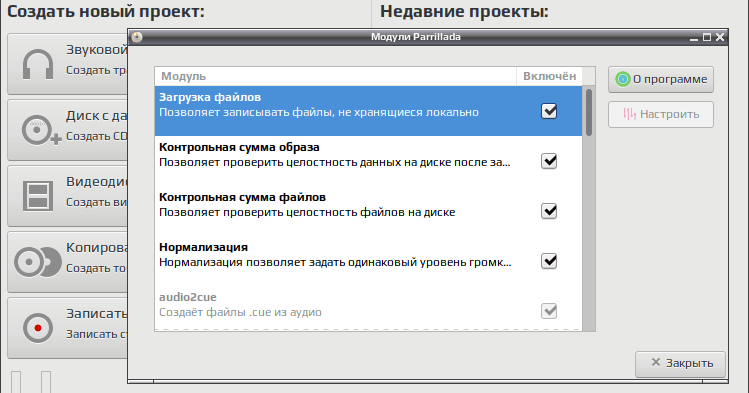Maximize the Модули Parrillada dialog

[707, 37]
